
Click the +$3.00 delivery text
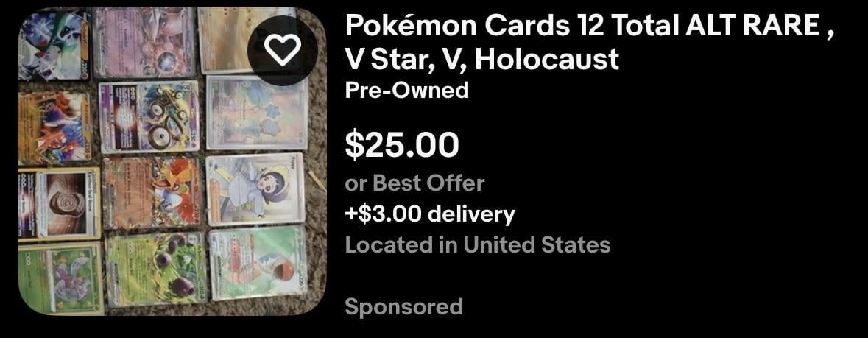(429, 214)
